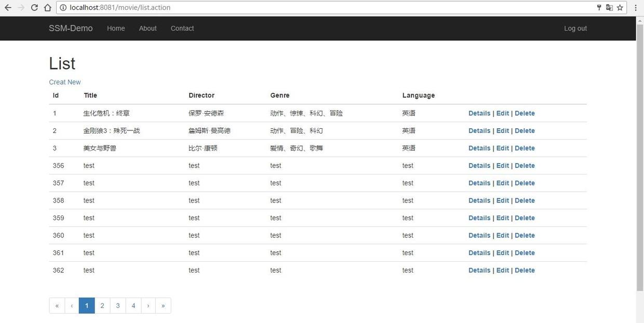
Task: Go to pagination page 2
Action: 102,306
